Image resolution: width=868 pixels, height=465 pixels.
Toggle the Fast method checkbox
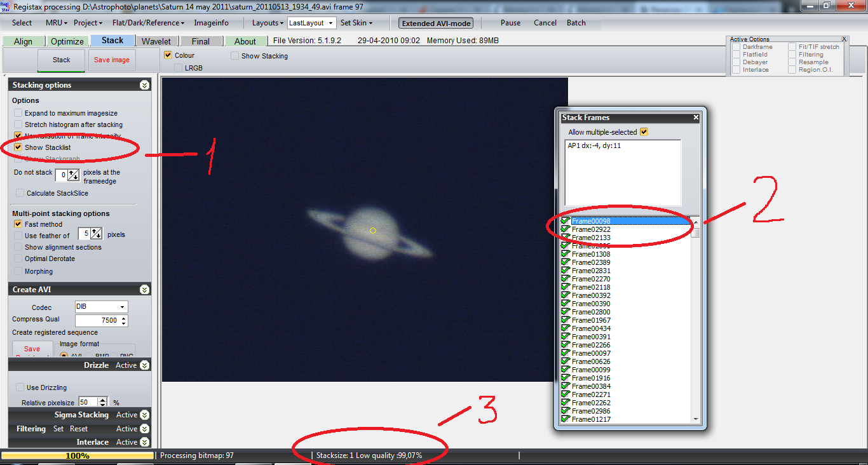18,224
